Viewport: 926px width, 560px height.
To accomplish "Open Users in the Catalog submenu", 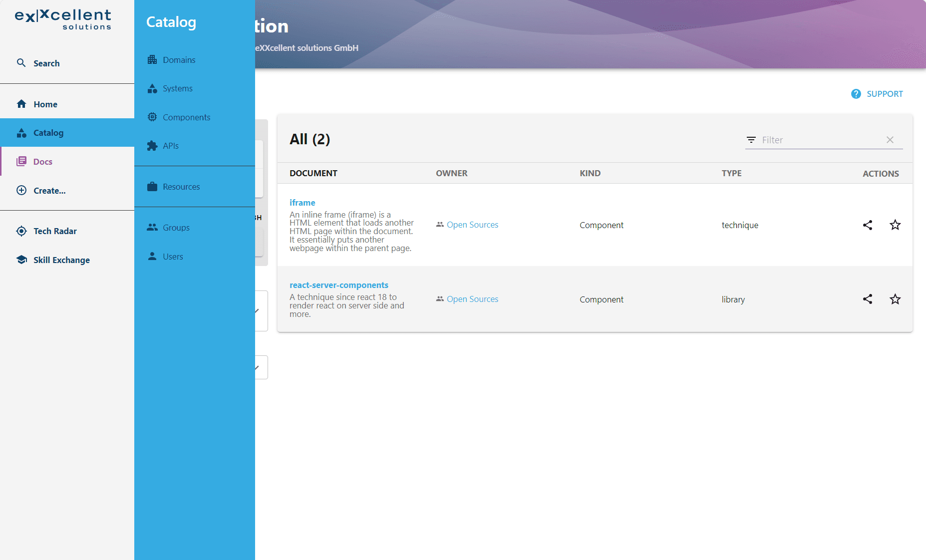I will click(195, 256).
